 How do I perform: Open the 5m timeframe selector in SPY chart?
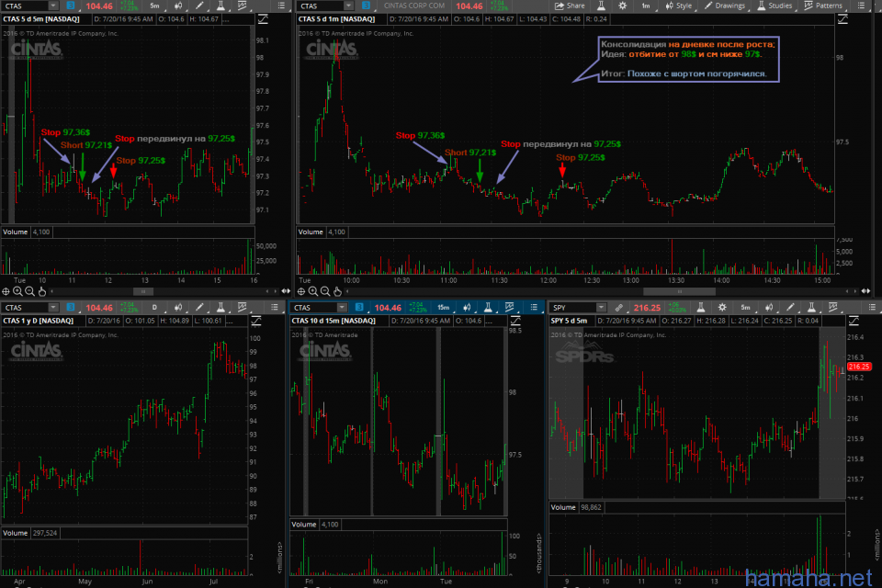pos(745,308)
